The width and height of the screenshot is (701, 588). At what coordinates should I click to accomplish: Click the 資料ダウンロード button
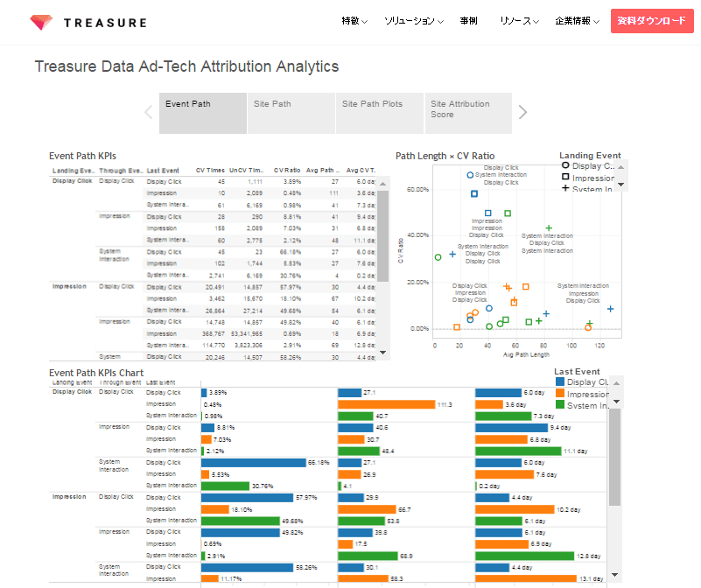[652, 21]
